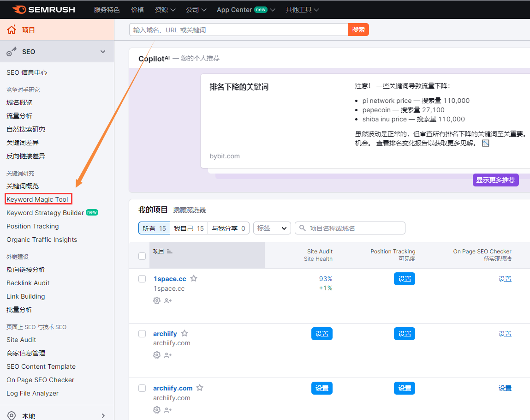Open Organic Traffic Insights in sidebar
The width and height of the screenshot is (530, 420).
[42, 240]
